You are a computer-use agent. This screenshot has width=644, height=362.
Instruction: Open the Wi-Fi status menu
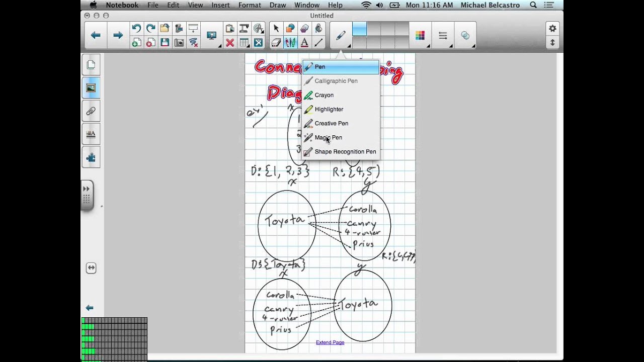(x=366, y=5)
